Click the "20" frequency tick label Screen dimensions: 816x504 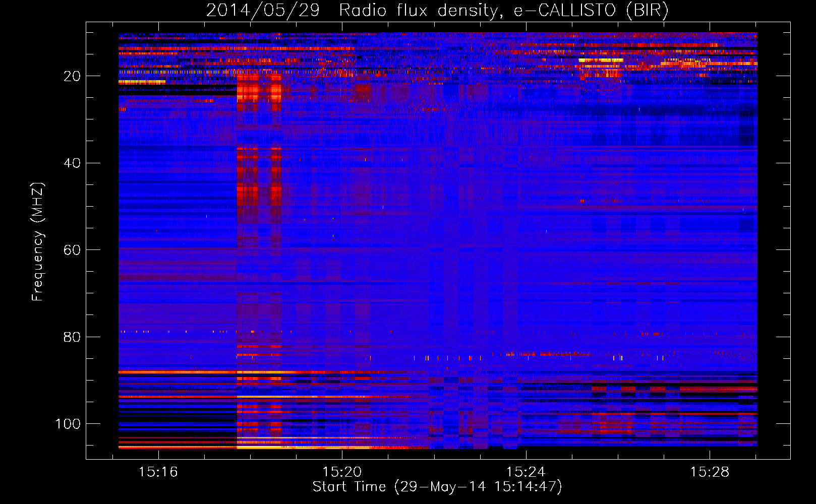(x=72, y=76)
